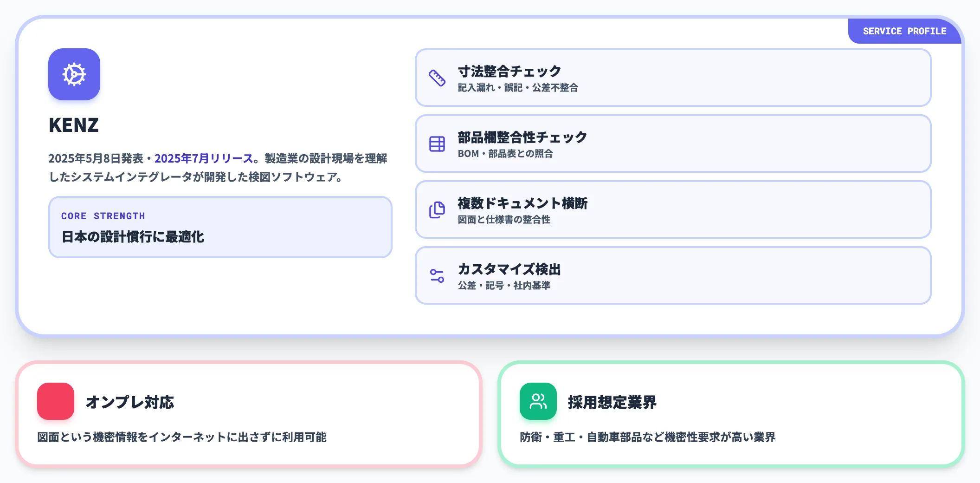
Task: Click the documents icon for 複数ドキュメント横断
Action: [x=437, y=210]
